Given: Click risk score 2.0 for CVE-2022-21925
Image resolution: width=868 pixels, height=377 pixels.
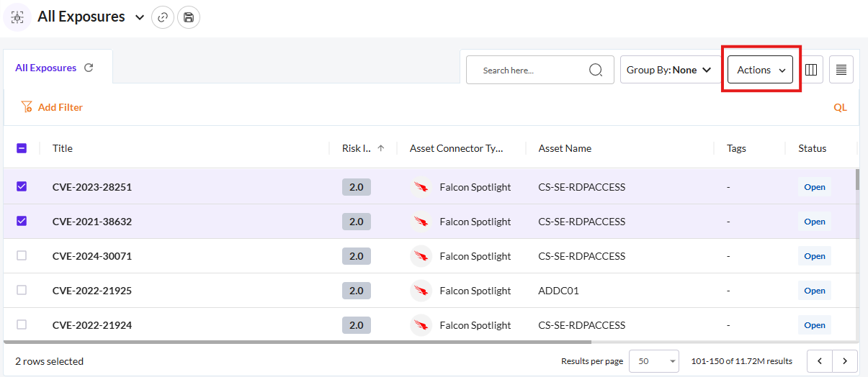Looking at the screenshot, I should [x=357, y=291].
